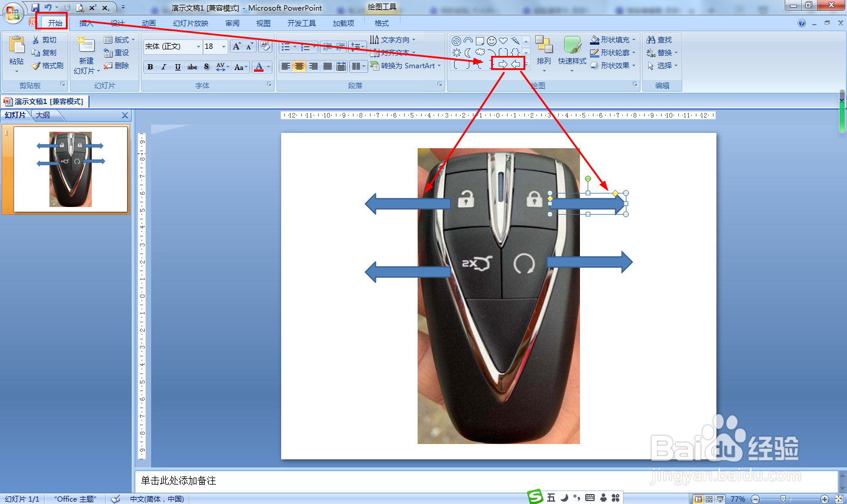The image size is (847, 504).
Task: Toggle underline formatting
Action: (x=178, y=67)
